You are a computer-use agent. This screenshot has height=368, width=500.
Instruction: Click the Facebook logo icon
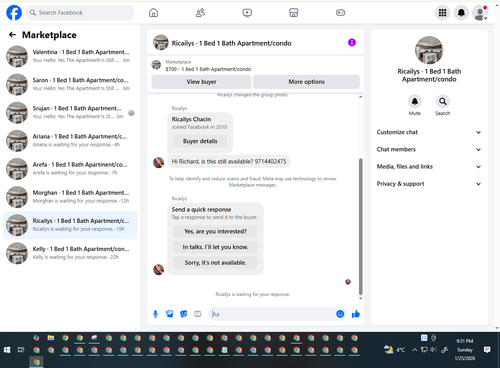(14, 13)
